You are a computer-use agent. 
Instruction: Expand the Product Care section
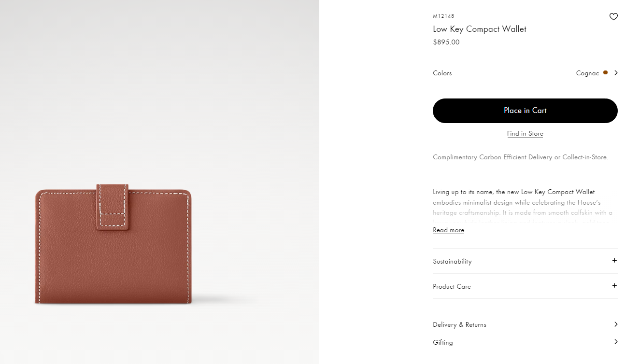point(526,286)
